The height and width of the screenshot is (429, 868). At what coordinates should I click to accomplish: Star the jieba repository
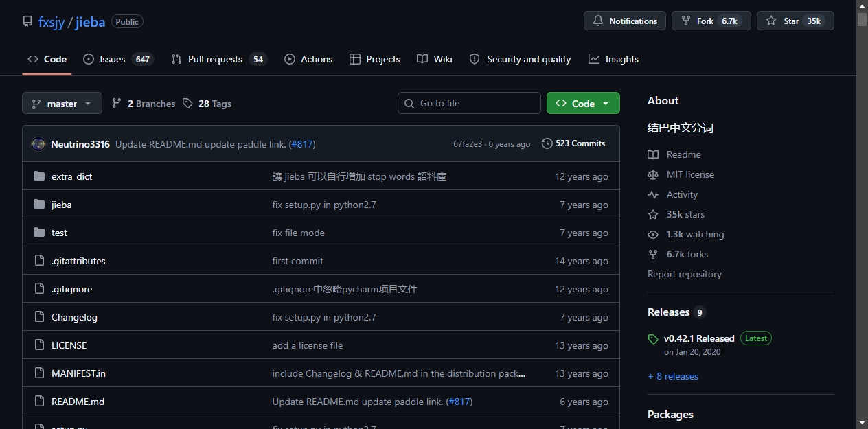[795, 21]
